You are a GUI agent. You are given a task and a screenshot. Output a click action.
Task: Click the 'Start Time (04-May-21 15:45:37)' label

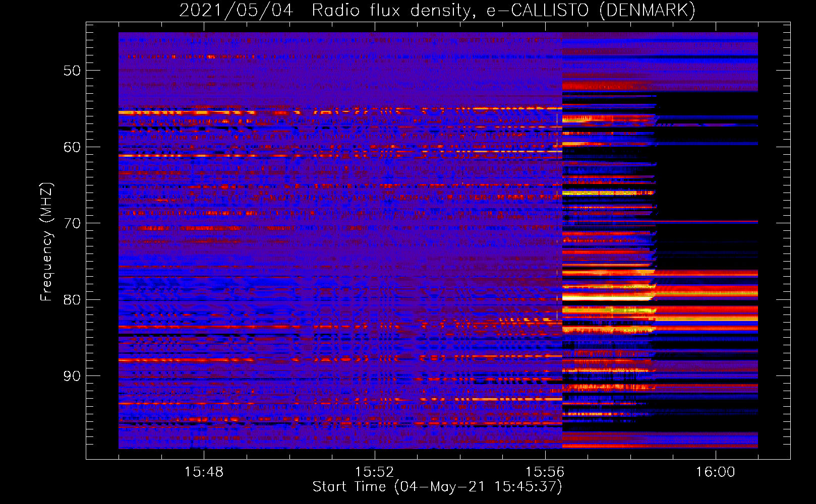(437, 487)
